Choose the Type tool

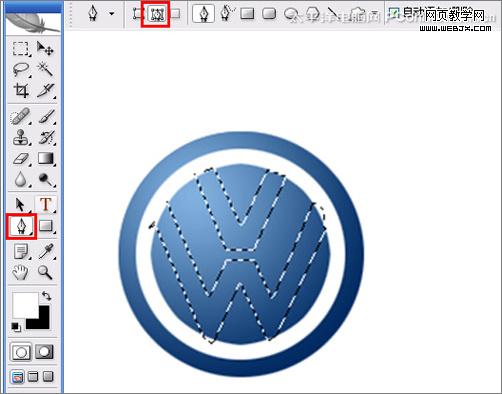coord(46,204)
